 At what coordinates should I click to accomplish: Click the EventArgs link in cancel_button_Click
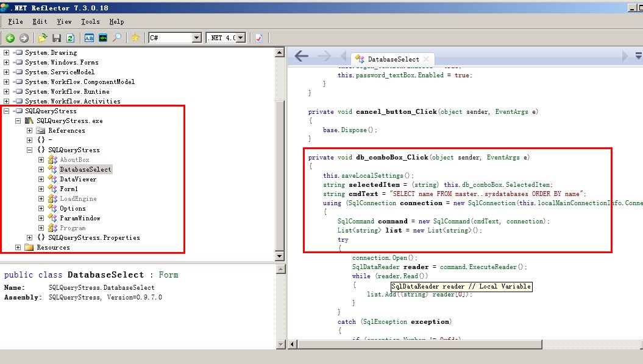point(512,112)
